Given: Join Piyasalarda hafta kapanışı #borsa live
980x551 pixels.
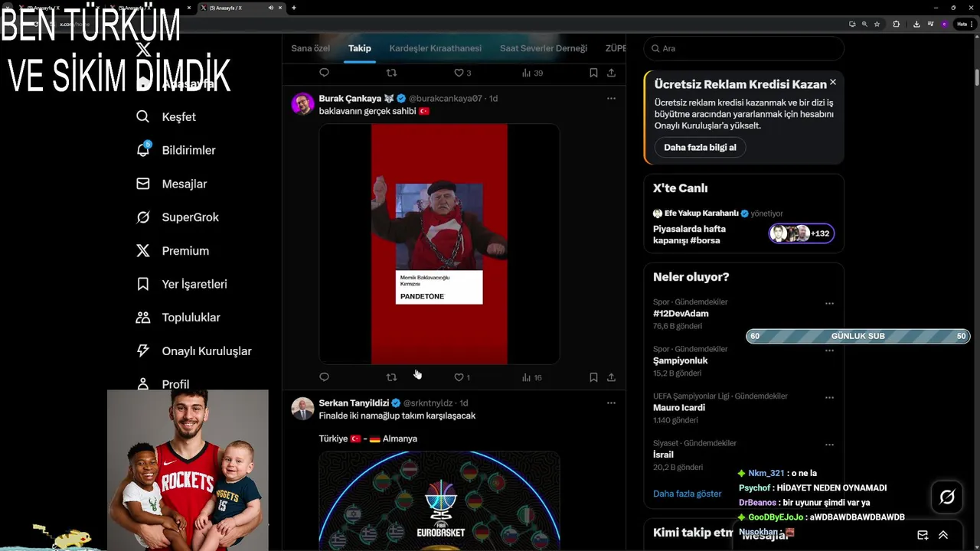Looking at the screenshot, I should (x=743, y=227).
